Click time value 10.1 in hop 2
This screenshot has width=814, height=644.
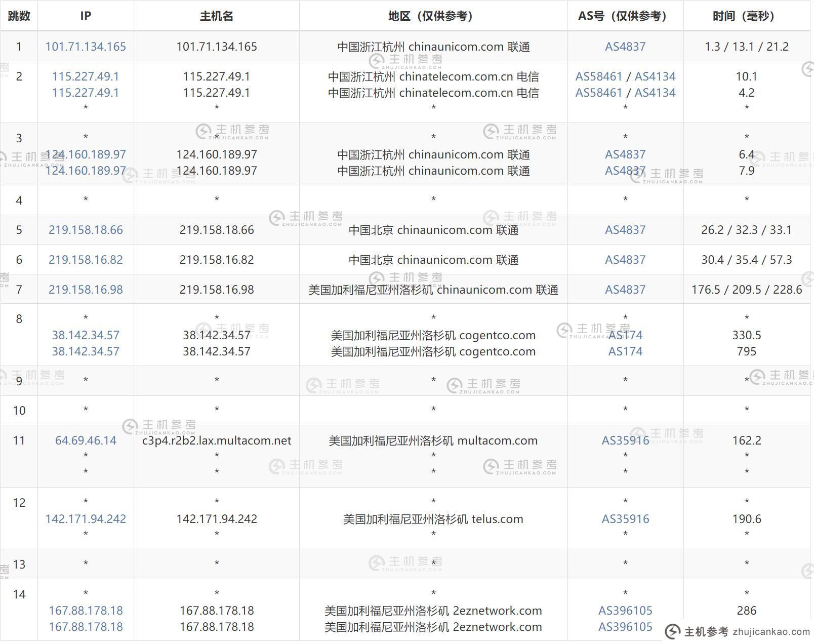click(x=747, y=76)
